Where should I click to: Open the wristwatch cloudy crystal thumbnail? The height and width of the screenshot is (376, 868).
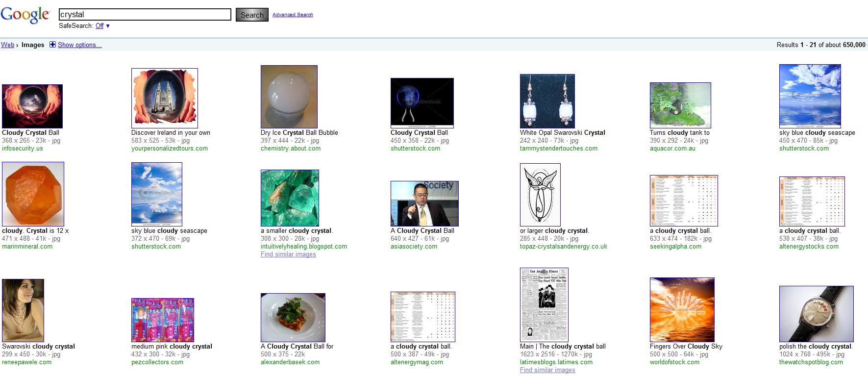pos(816,314)
